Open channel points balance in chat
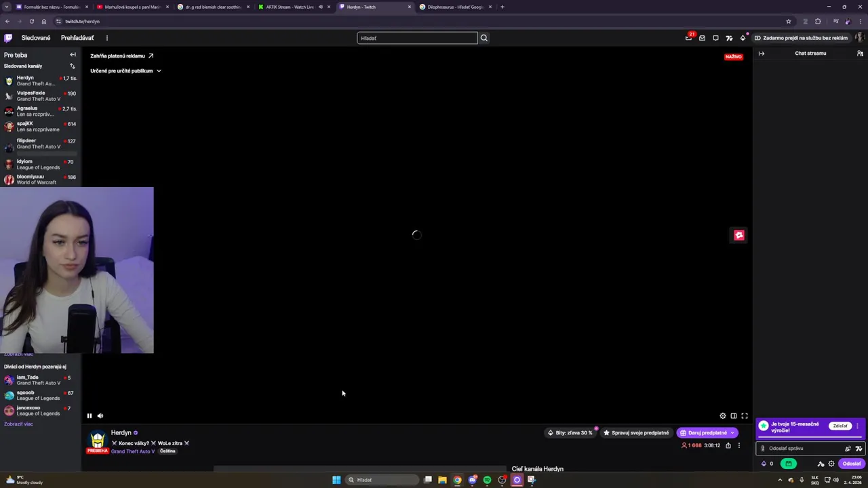The image size is (868, 488). coord(768,464)
